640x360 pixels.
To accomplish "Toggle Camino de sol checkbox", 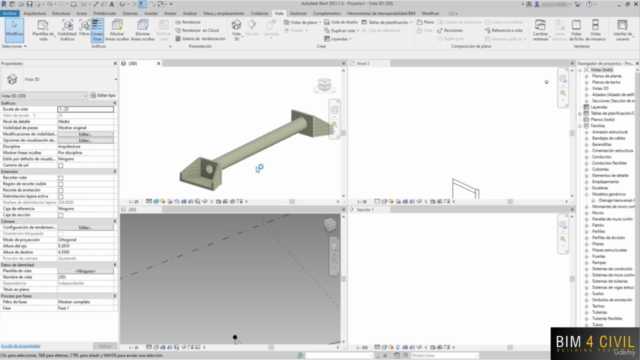I will (60, 165).
